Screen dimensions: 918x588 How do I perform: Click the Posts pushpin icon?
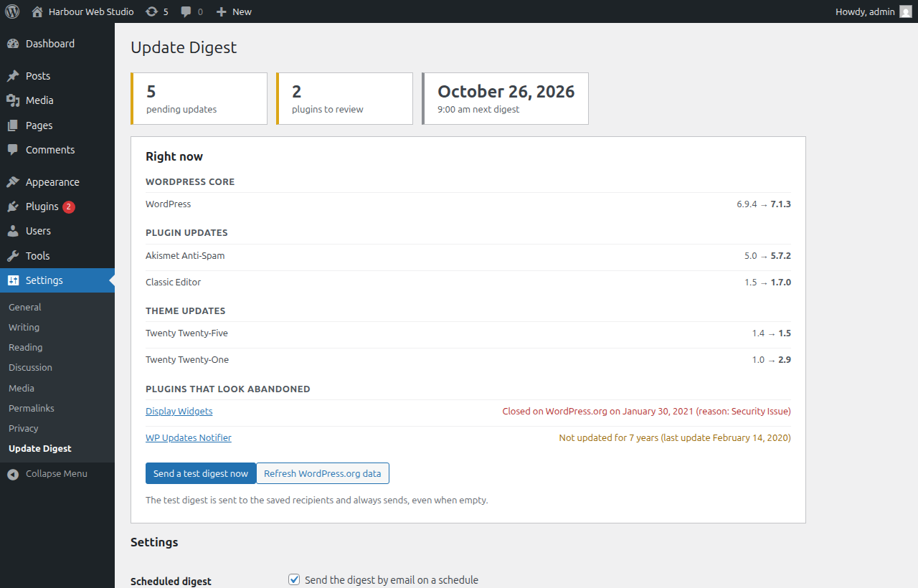pos(13,76)
